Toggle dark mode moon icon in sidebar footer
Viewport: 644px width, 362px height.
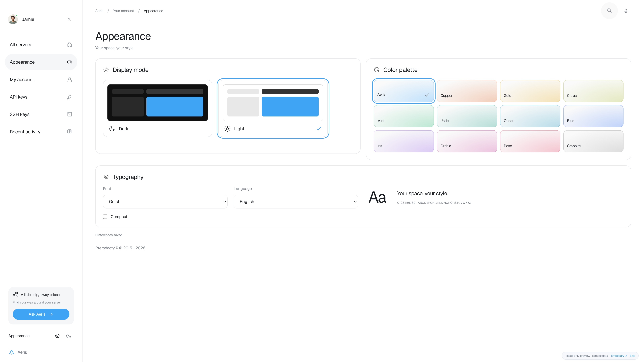68,336
